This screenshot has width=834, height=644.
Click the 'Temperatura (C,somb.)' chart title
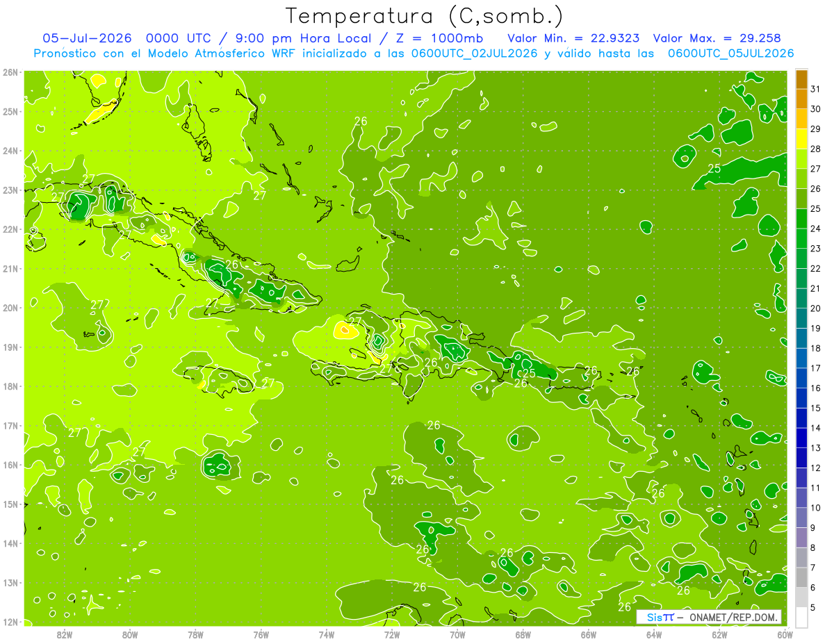(425, 17)
